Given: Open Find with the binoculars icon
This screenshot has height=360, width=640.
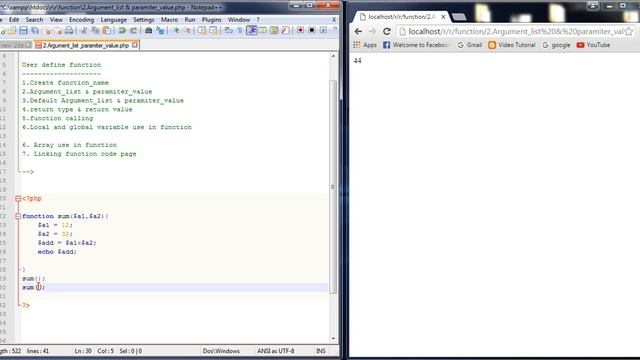Looking at the screenshot, I should [149, 31].
